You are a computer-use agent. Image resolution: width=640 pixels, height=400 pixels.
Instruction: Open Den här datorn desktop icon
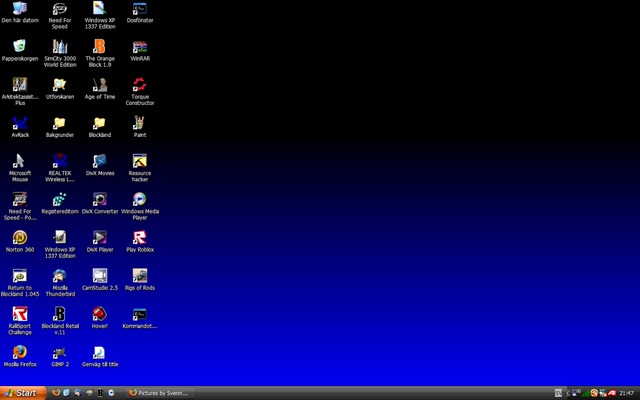[x=20, y=13]
